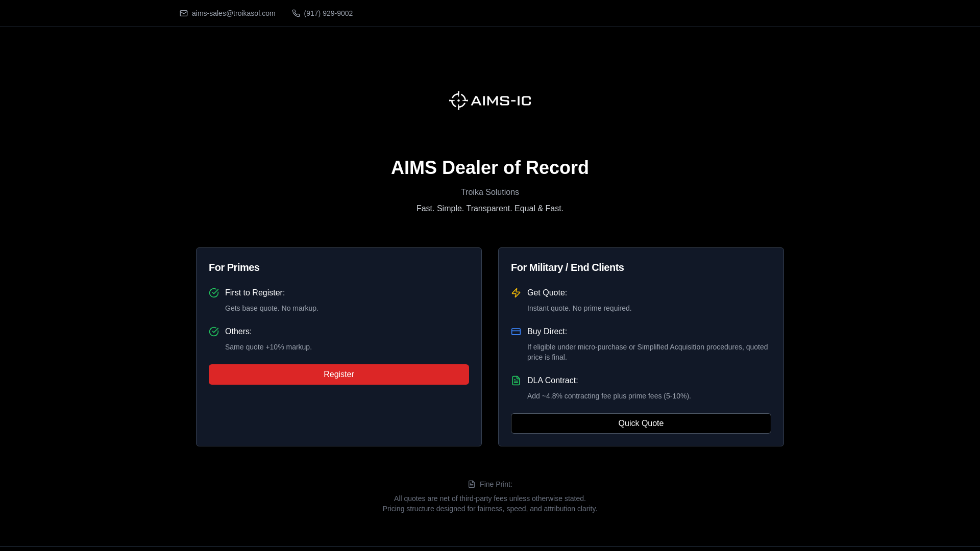Image resolution: width=980 pixels, height=551 pixels.
Task: Click the document icon next to Fine Print
Action: pos(471,484)
